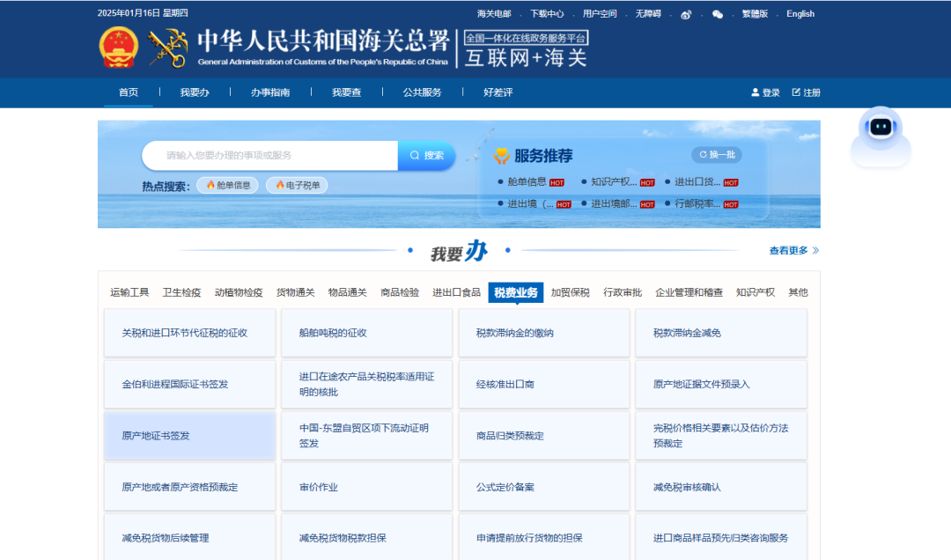This screenshot has height=560, width=951.
Task: Click the national emblem logo
Action: coord(119,48)
